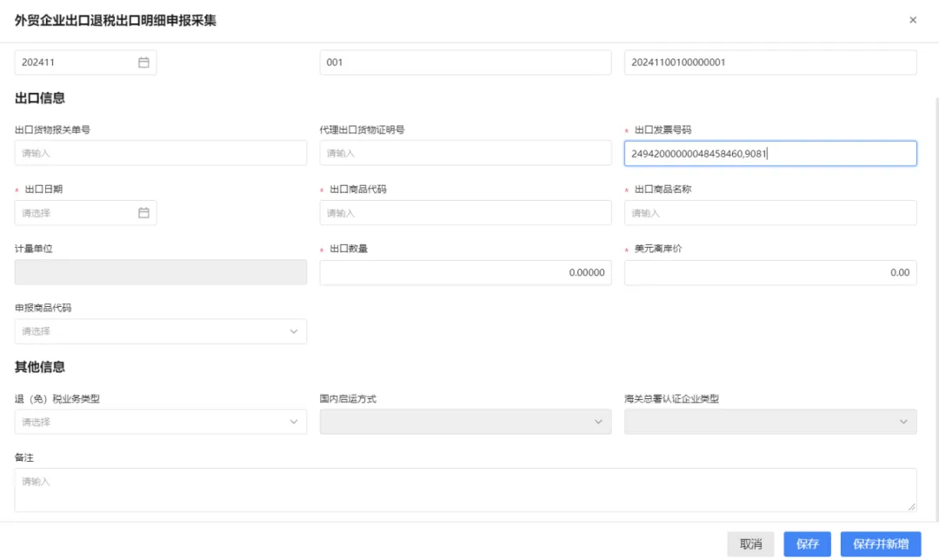Click the 保存并新增 button
This screenshot has width=939, height=560.
click(880, 543)
